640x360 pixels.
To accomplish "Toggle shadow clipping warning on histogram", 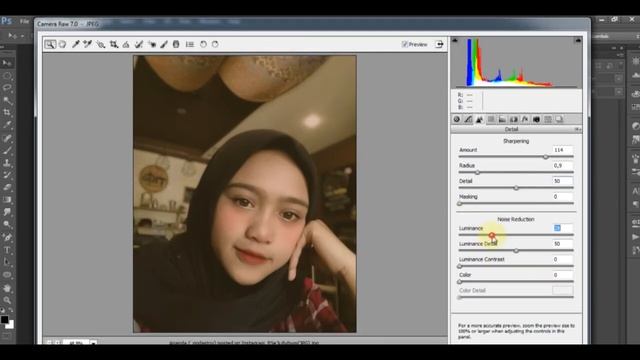I will point(455,40).
